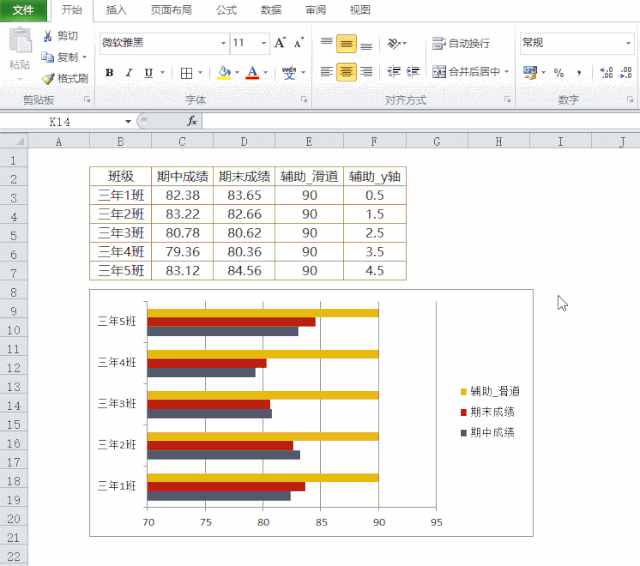Open the font name dropdown

coord(223,43)
